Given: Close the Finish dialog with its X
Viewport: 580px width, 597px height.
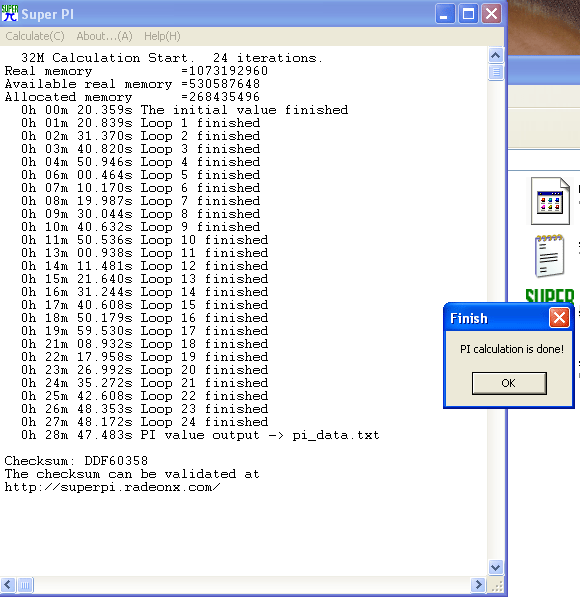Looking at the screenshot, I should pos(559,318).
